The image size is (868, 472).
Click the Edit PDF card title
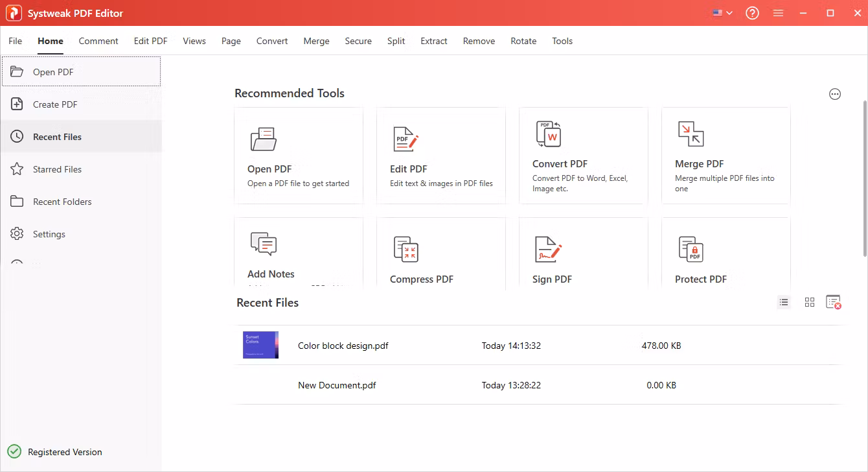click(409, 169)
